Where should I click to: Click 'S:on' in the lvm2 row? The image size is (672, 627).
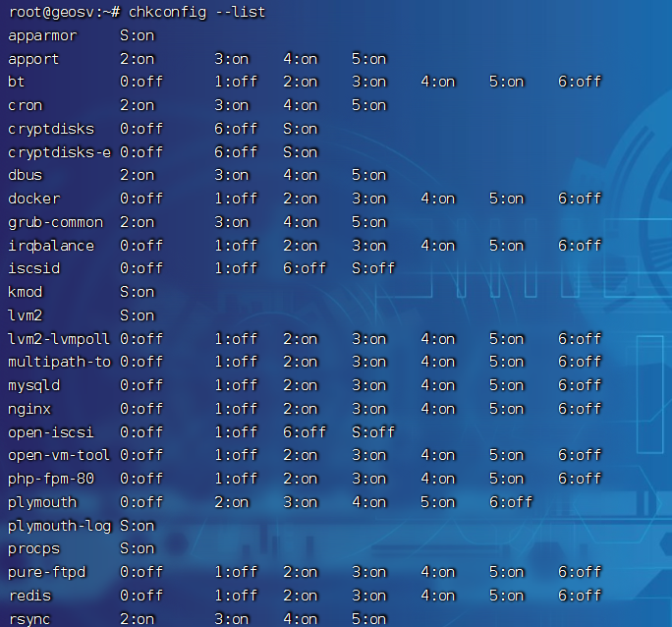point(138,315)
